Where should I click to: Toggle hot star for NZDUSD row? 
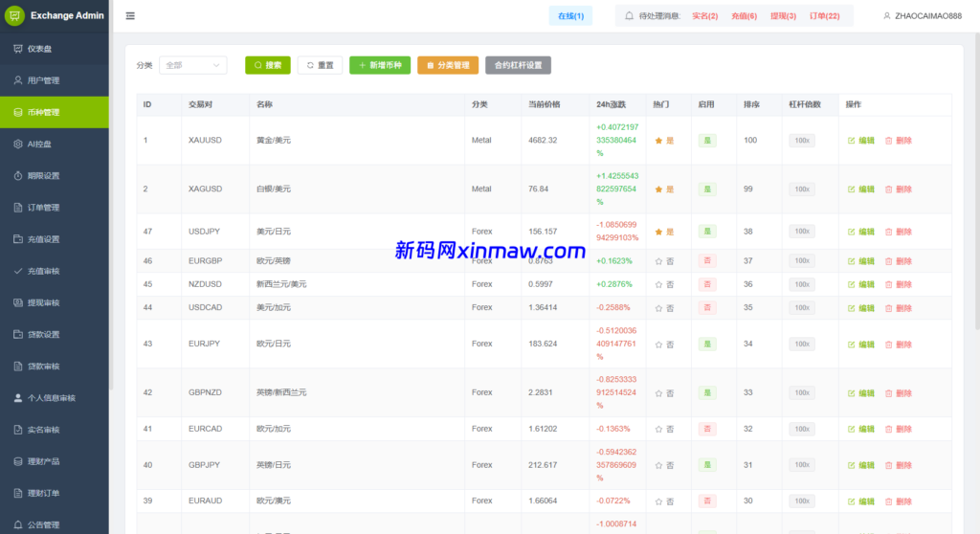click(x=658, y=284)
